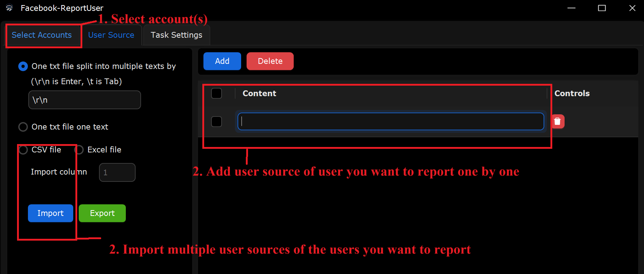The width and height of the screenshot is (644, 274).
Task: Click the Controls column header
Action: tap(572, 93)
